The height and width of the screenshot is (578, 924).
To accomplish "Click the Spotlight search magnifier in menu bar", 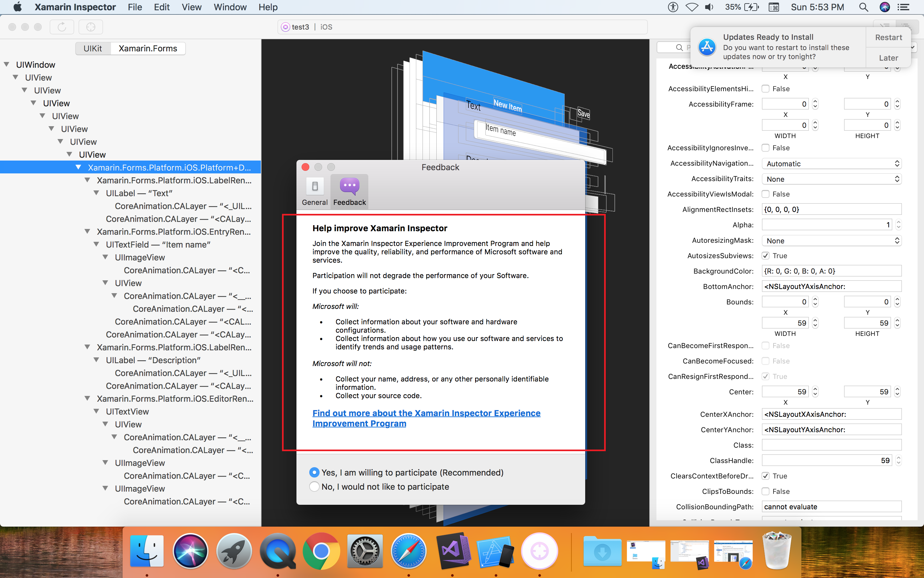I will [863, 7].
